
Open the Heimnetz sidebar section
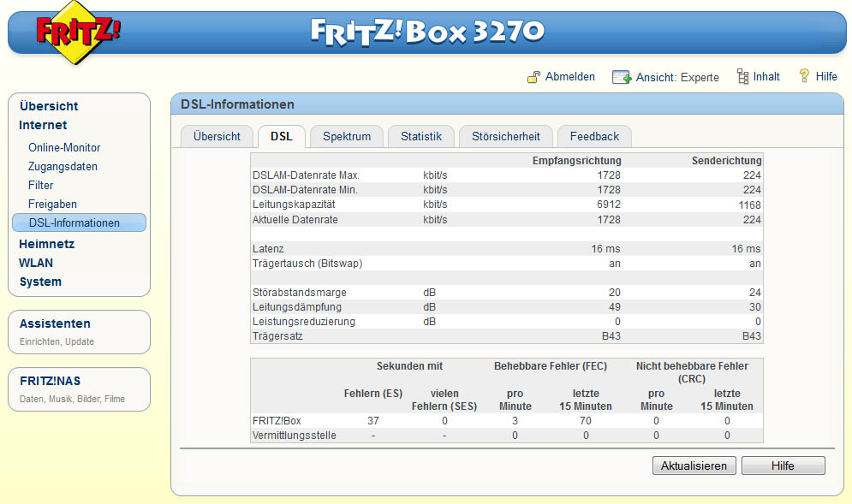[x=47, y=244]
